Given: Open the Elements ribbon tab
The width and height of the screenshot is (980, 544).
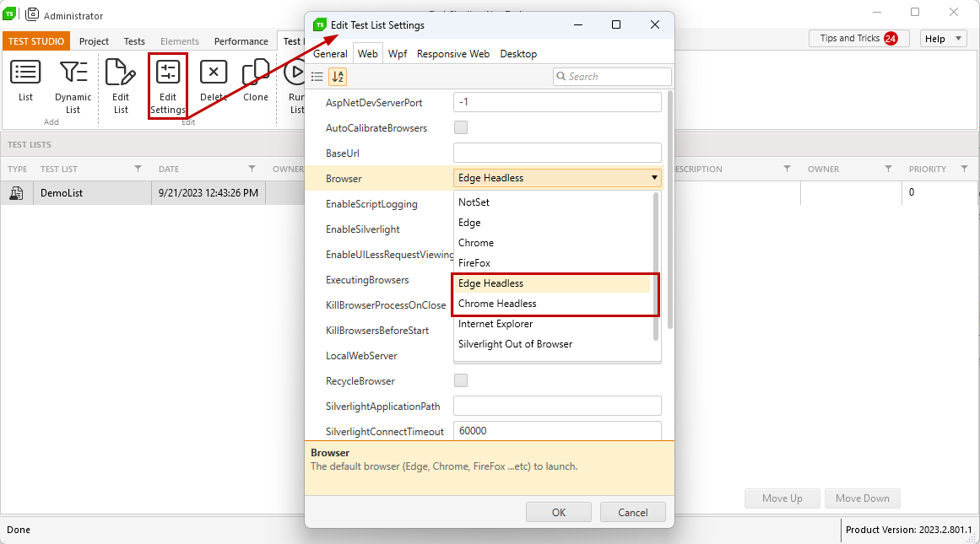Looking at the screenshot, I should 180,41.
